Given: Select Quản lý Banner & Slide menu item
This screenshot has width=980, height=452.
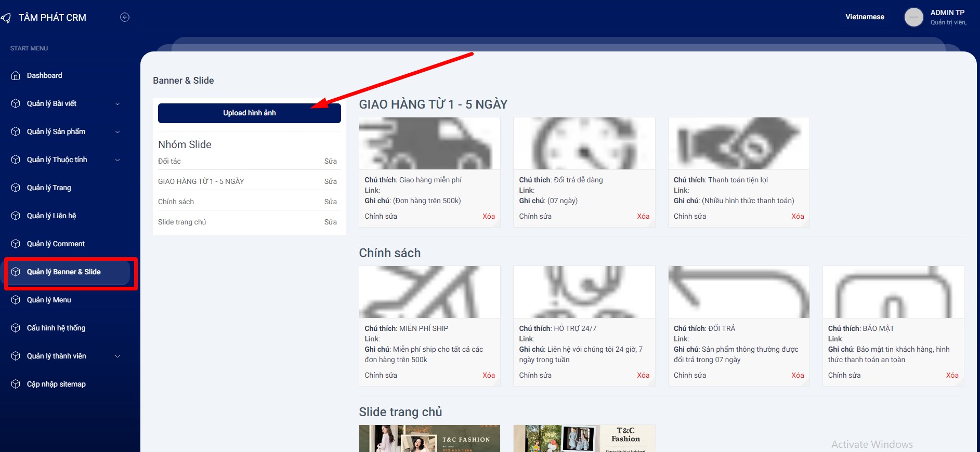Looking at the screenshot, I should click(63, 272).
